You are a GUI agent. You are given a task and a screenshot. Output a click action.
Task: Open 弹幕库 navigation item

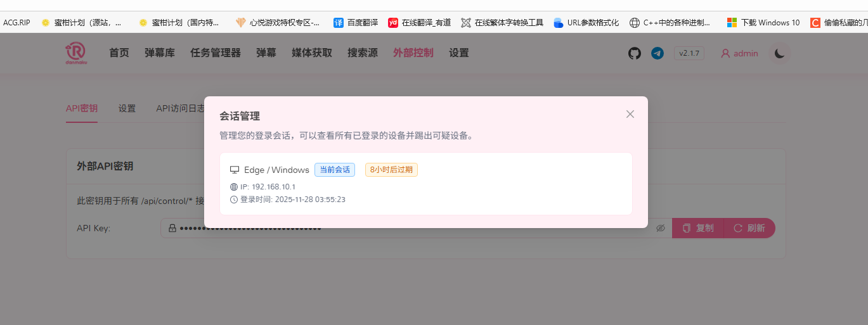click(x=160, y=53)
